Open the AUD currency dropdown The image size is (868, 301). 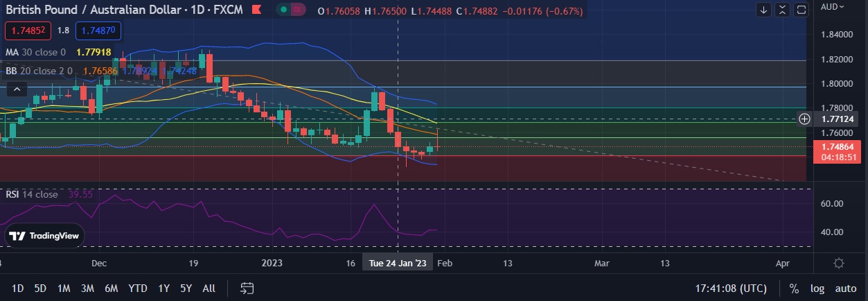point(832,7)
